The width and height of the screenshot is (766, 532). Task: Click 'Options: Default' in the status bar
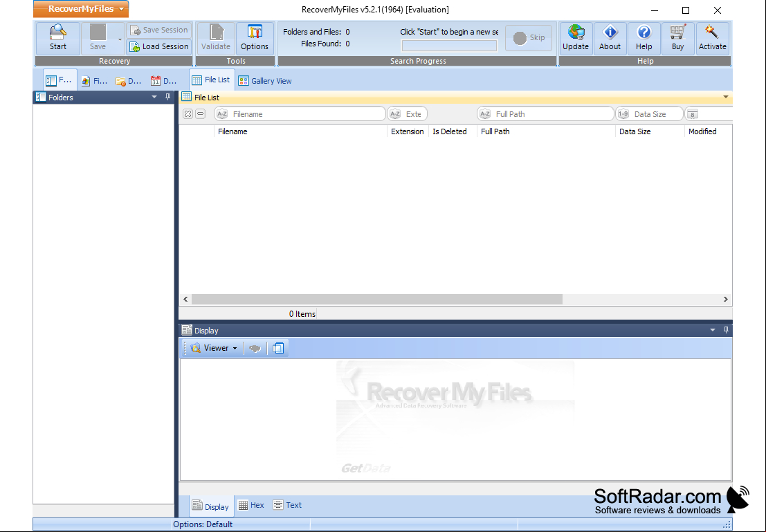click(203, 524)
